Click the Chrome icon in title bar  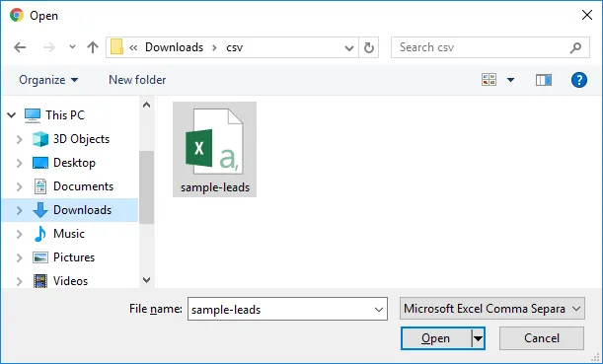(x=17, y=16)
